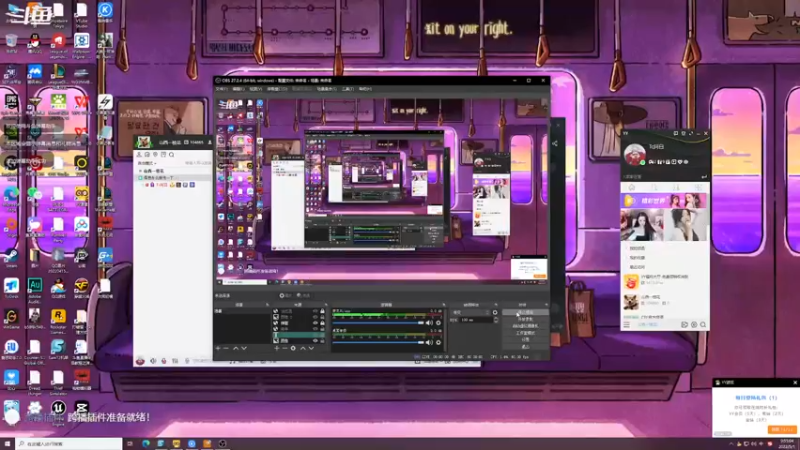Add a new source in the OBS sources dock
This screenshot has height=450, width=800.
[277, 348]
